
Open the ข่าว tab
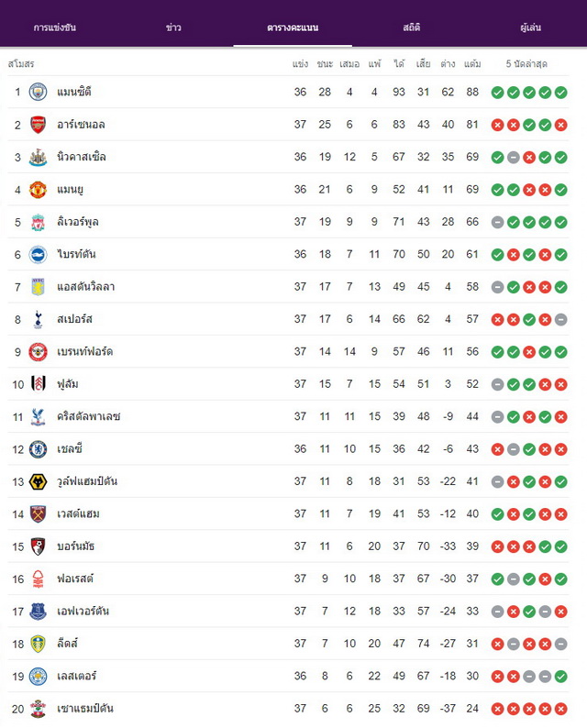(x=173, y=28)
